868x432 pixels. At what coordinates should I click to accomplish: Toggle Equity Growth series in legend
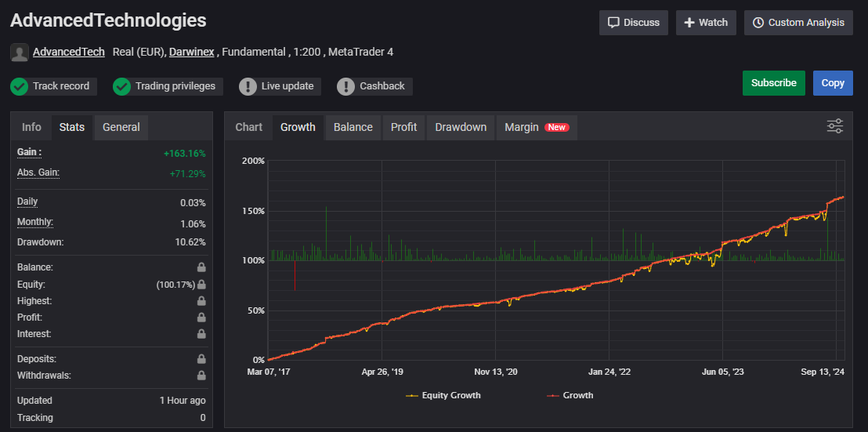443,395
